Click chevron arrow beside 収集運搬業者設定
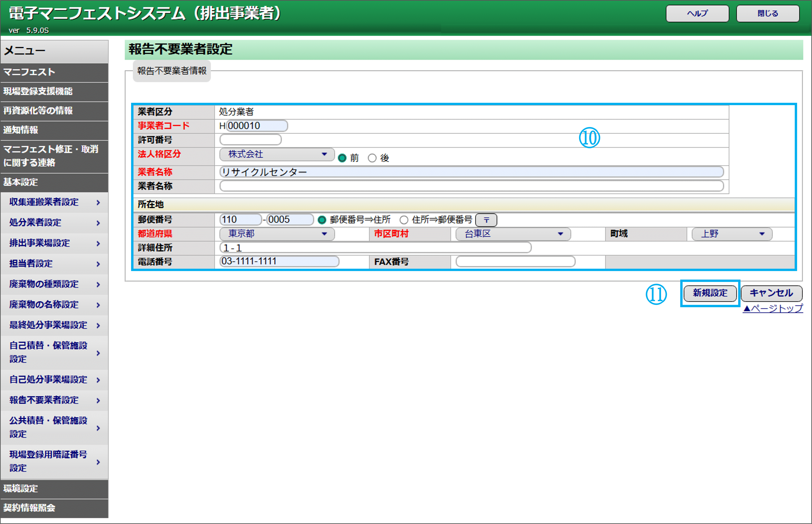 [x=98, y=202]
